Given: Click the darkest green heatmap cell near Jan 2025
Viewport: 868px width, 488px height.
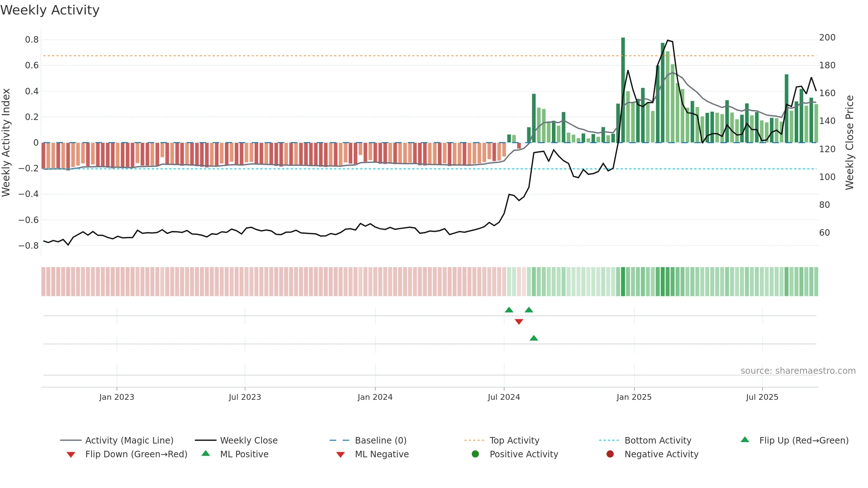Looking at the screenshot, I should click(x=623, y=282).
